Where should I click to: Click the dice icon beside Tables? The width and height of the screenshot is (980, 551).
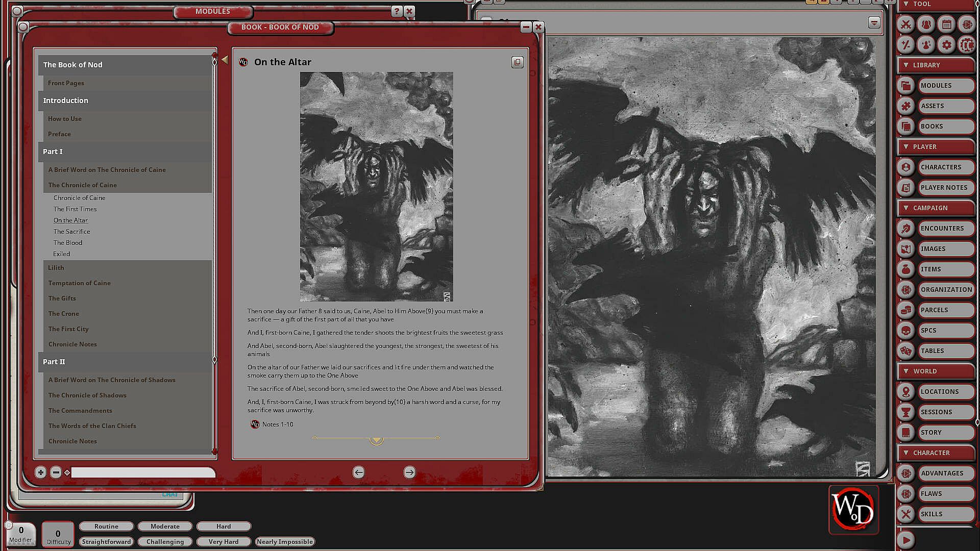(x=905, y=351)
